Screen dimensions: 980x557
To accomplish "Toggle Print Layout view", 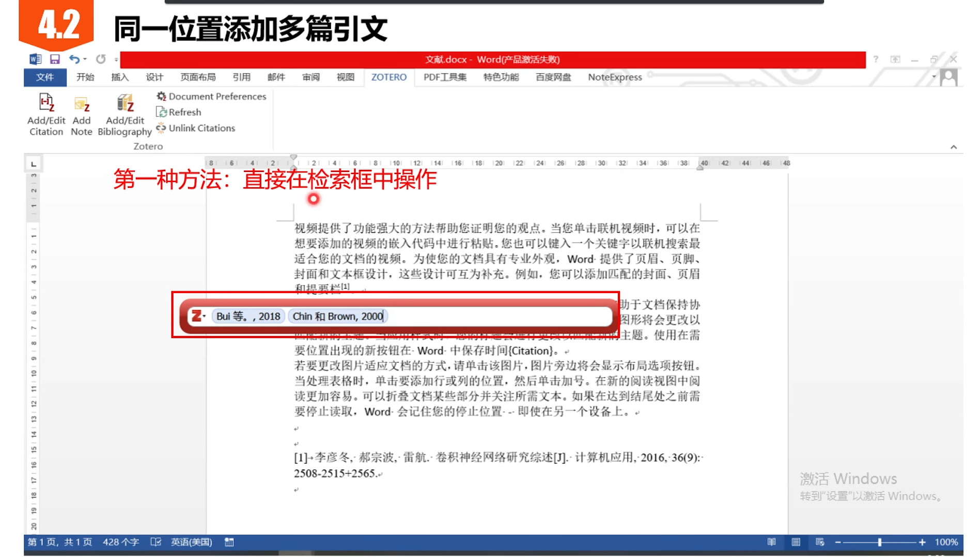I will click(x=796, y=542).
